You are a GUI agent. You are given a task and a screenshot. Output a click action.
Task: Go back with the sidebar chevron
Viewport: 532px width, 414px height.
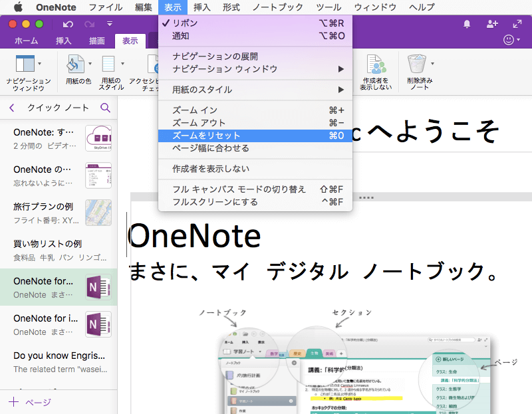coord(12,108)
